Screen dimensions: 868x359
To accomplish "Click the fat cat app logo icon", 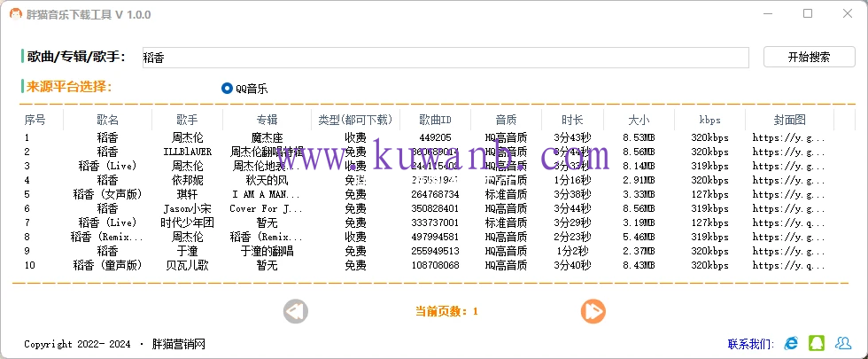I will [x=15, y=14].
